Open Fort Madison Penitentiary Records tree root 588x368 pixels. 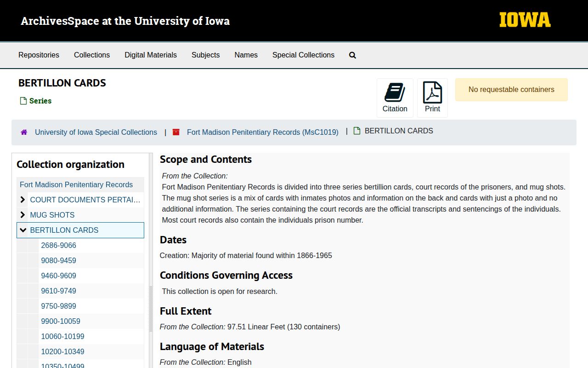click(x=76, y=184)
